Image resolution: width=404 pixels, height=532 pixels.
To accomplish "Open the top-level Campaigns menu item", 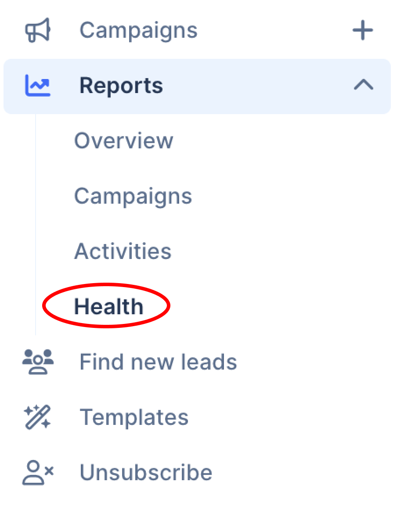I will 138,31.
